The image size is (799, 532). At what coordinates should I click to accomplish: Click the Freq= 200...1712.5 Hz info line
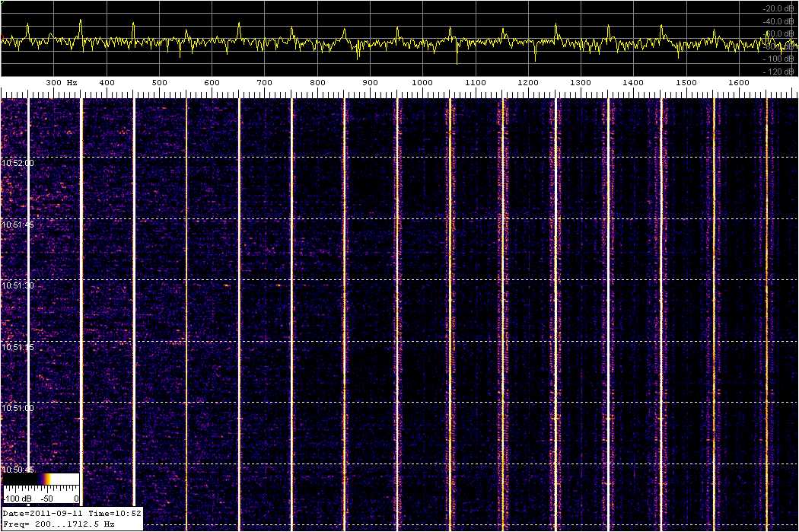pyautogui.click(x=59, y=524)
